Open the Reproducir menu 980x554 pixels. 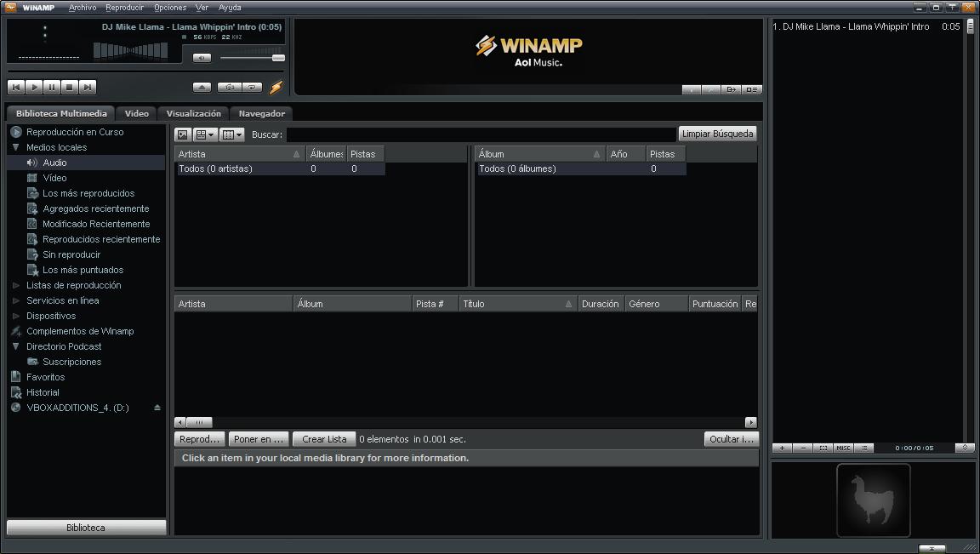point(124,8)
